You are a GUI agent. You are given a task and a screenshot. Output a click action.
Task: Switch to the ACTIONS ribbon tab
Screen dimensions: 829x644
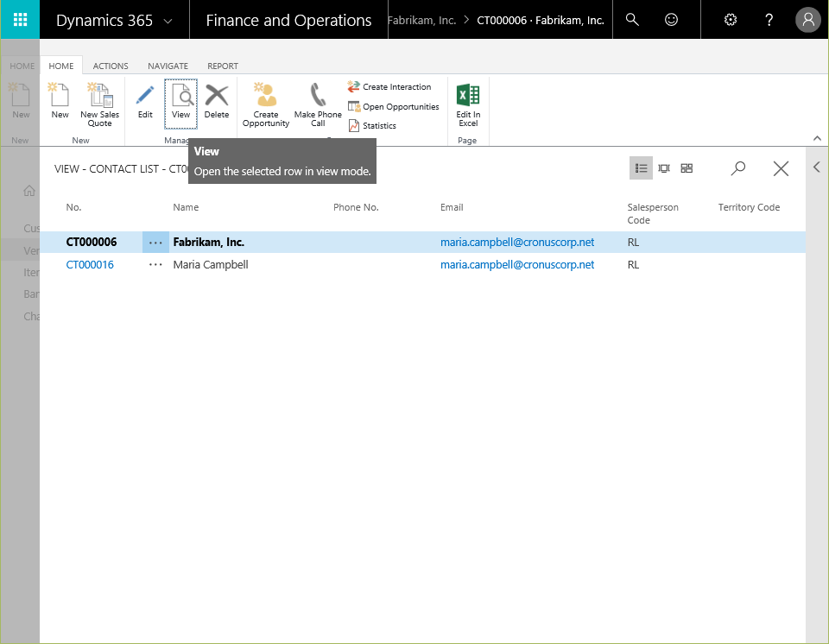[111, 66]
